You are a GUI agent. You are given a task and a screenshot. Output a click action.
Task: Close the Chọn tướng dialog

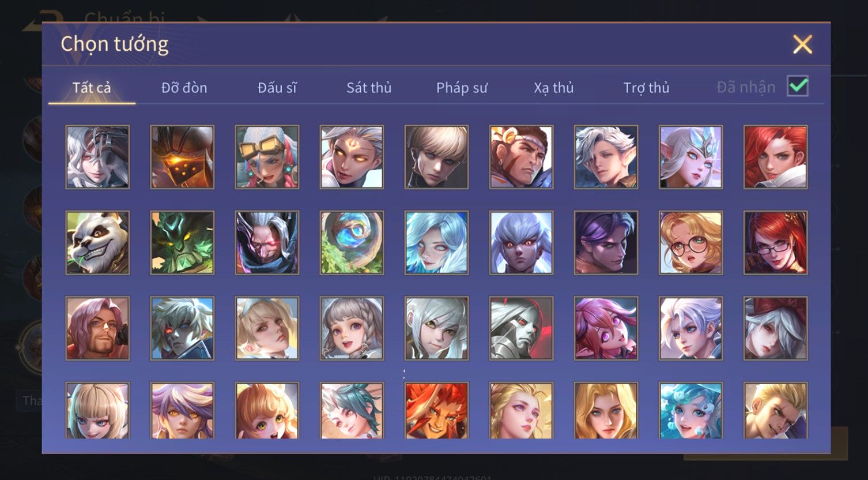(x=802, y=44)
